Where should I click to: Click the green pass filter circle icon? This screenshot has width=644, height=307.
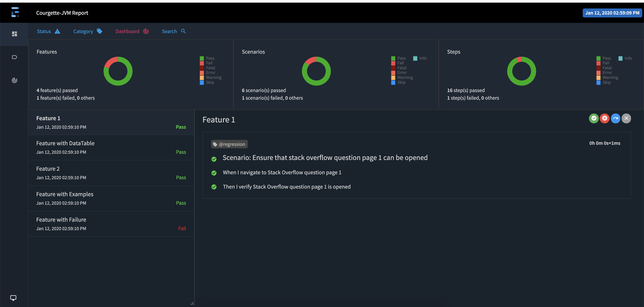[x=594, y=118]
